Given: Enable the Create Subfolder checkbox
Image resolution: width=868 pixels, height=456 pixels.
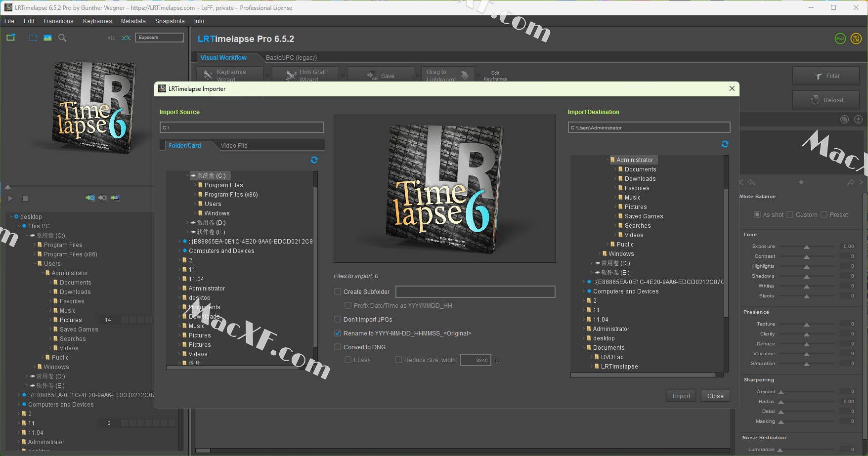Looking at the screenshot, I should [x=338, y=292].
